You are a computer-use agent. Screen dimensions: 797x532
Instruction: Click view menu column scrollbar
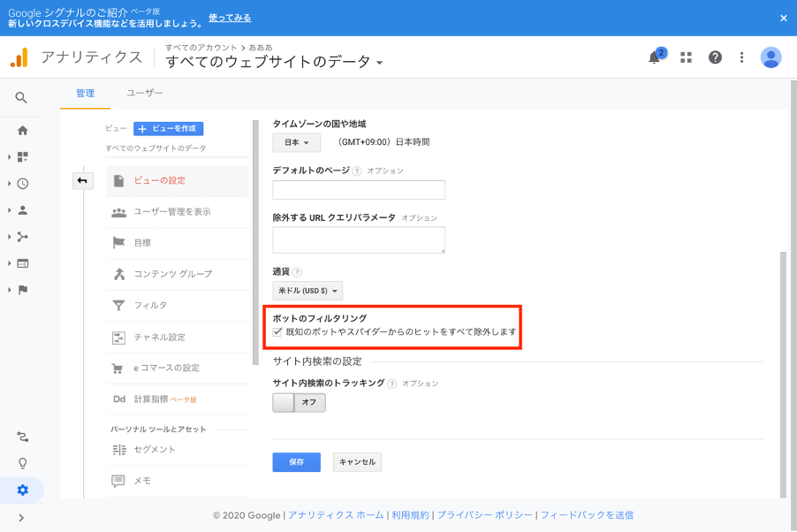coord(255,243)
